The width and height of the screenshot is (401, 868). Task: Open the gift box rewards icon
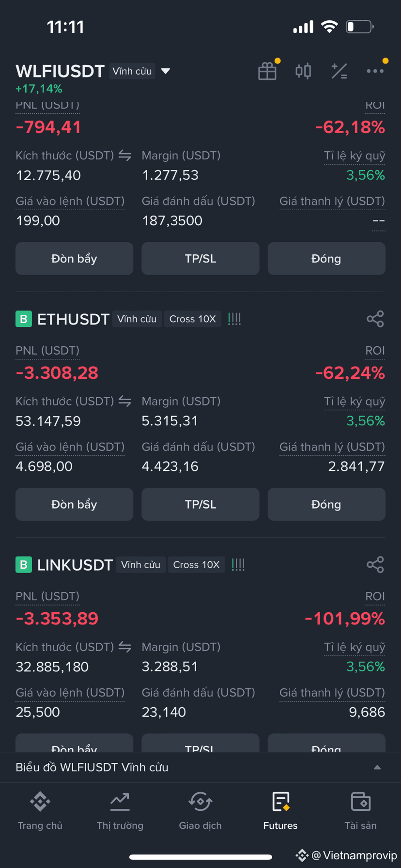(x=267, y=71)
